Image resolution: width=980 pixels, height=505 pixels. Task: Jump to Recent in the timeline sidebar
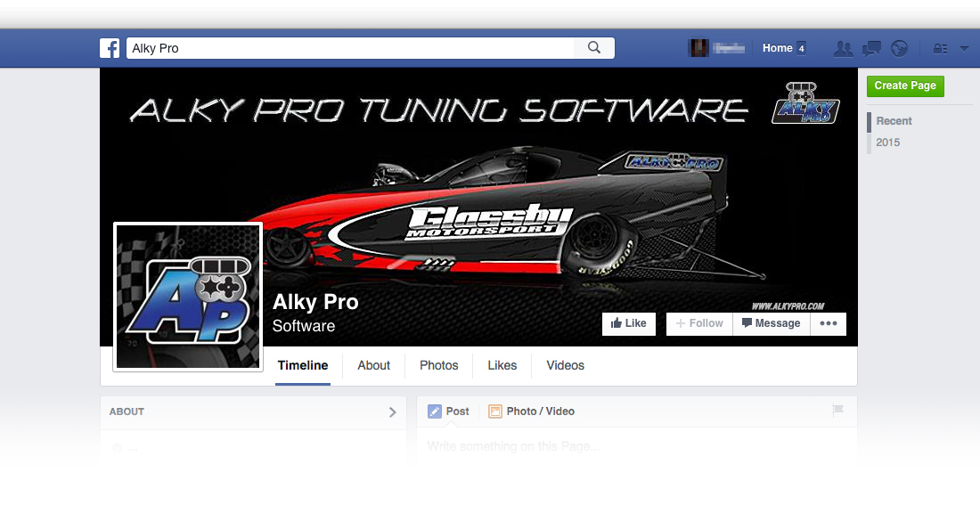pos(894,121)
